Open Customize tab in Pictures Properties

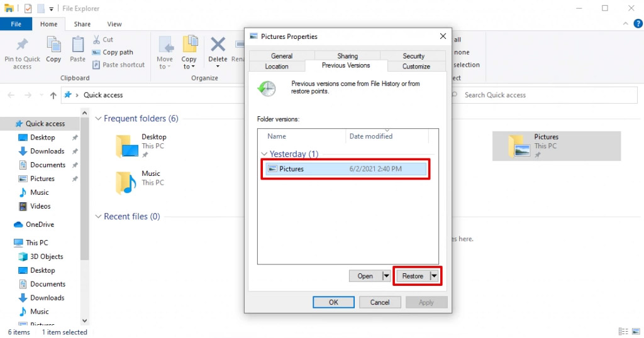click(416, 67)
